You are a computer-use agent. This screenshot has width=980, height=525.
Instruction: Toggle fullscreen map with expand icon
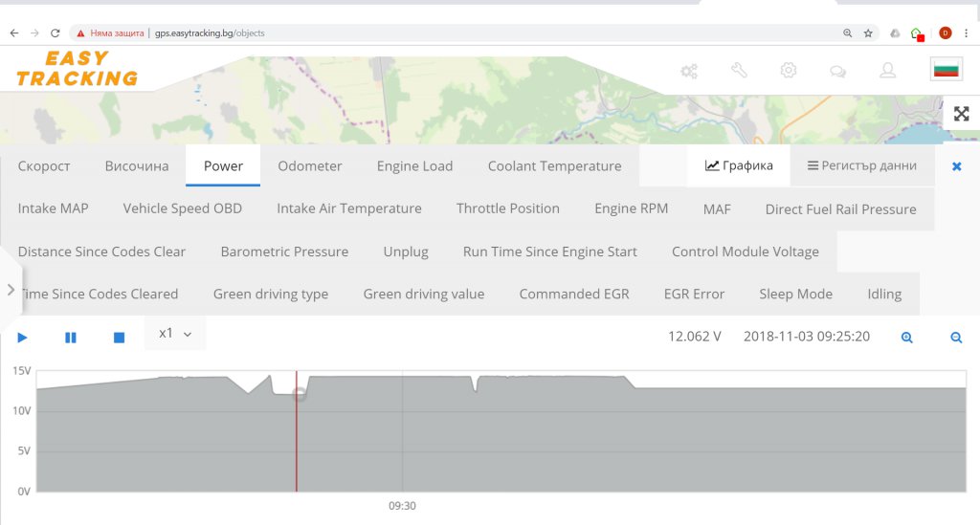[961, 114]
